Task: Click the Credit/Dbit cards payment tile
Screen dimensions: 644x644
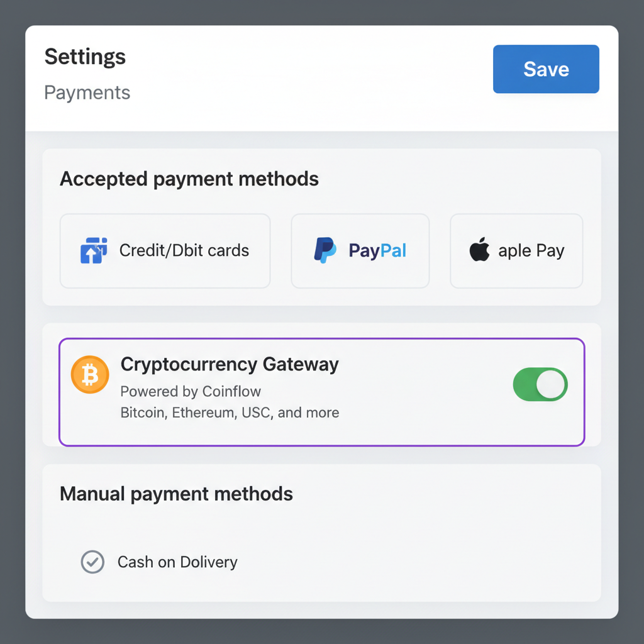Action: click(165, 250)
